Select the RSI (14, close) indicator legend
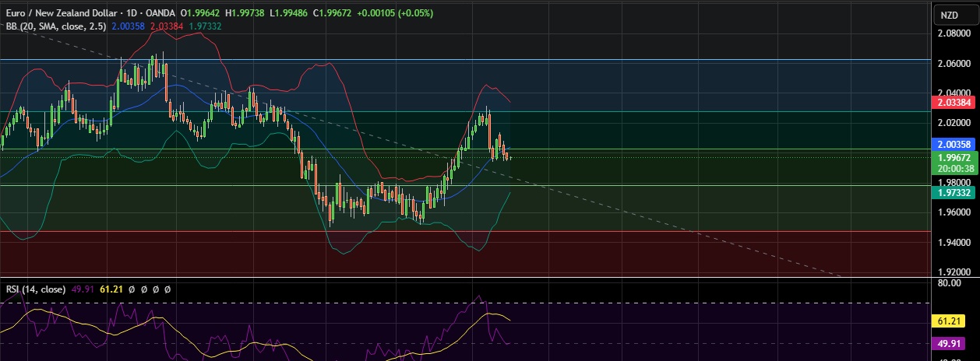 (x=34, y=289)
